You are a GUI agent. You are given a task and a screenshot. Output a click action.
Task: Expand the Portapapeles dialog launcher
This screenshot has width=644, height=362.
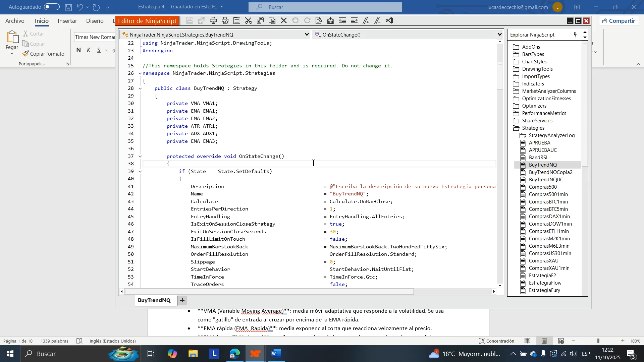click(67, 64)
